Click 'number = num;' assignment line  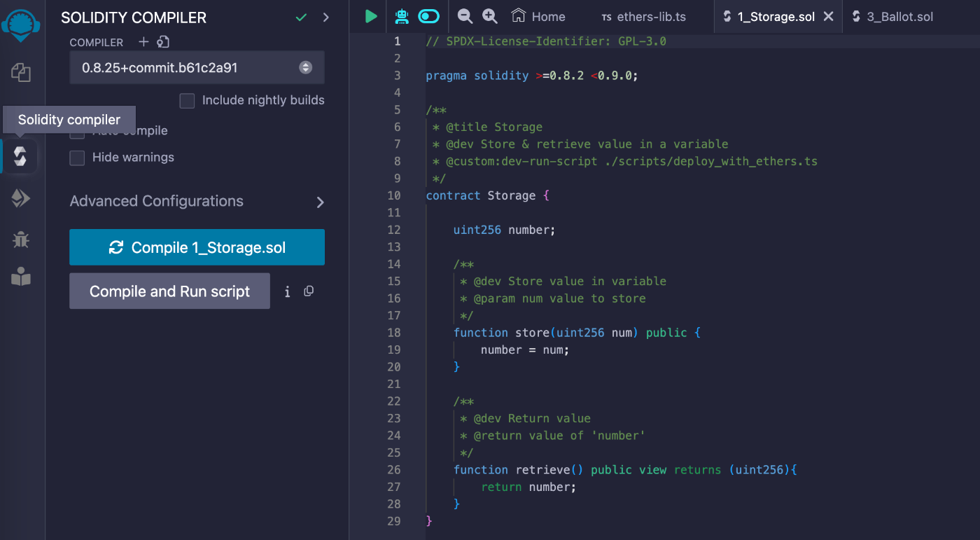525,349
